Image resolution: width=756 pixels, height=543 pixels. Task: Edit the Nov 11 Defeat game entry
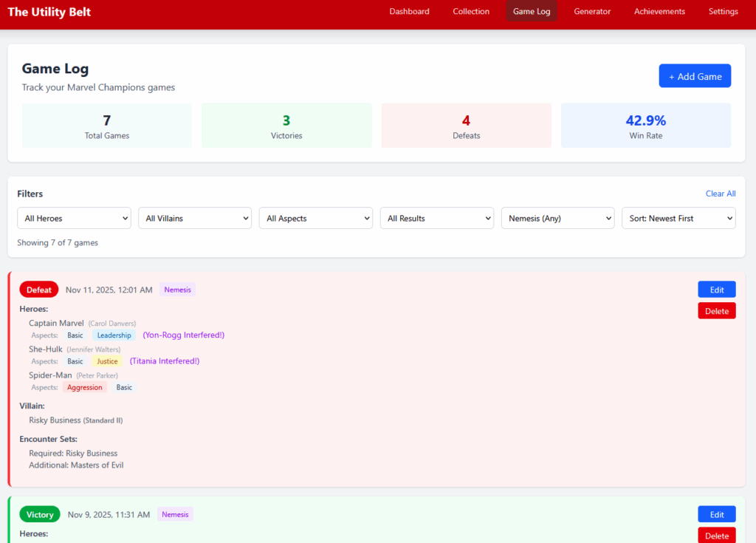click(x=716, y=290)
